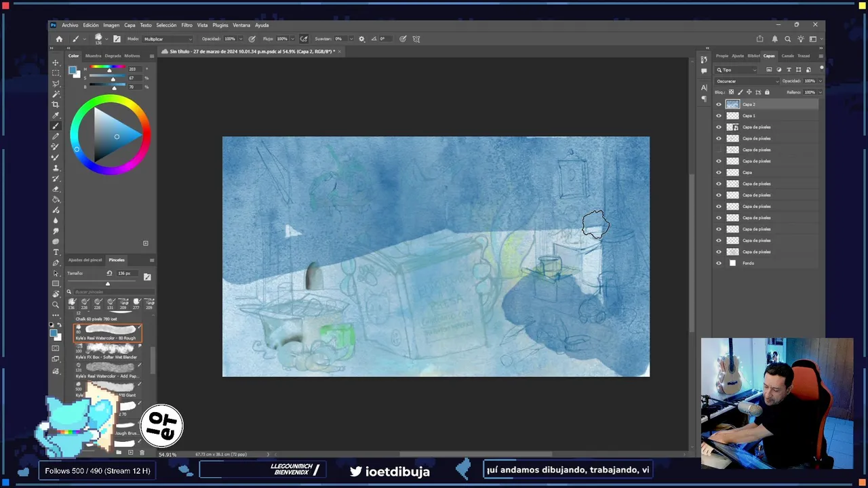Select the Type tool

(x=56, y=252)
